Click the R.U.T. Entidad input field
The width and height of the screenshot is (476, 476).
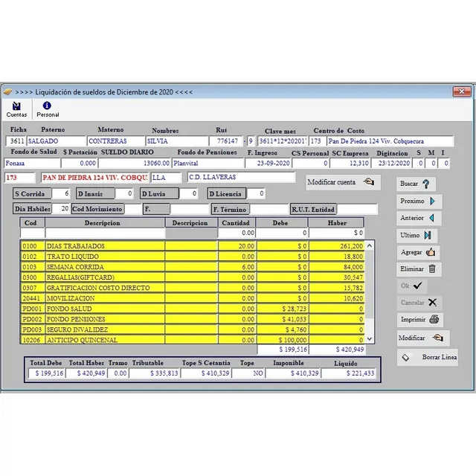[x=357, y=210]
